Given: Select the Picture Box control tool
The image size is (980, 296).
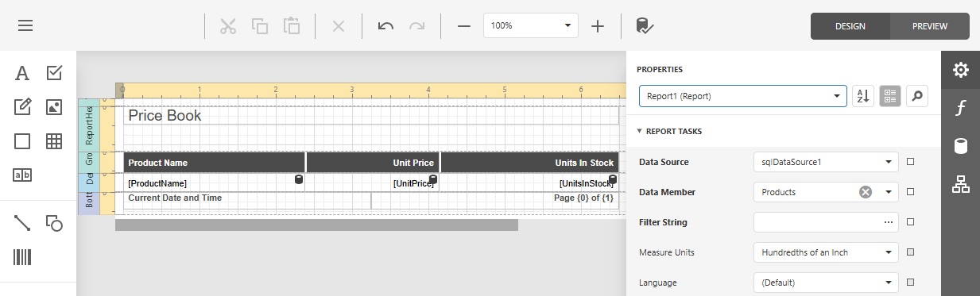Looking at the screenshot, I should 54,106.
